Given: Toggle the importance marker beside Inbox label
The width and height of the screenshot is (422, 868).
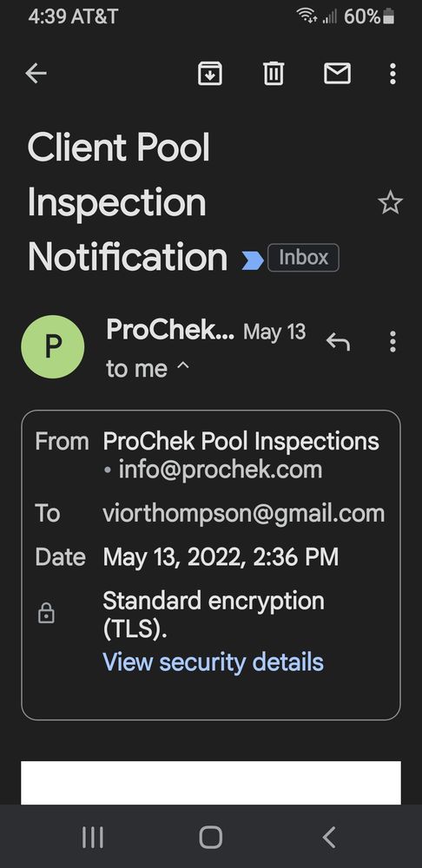Looking at the screenshot, I should [x=253, y=260].
